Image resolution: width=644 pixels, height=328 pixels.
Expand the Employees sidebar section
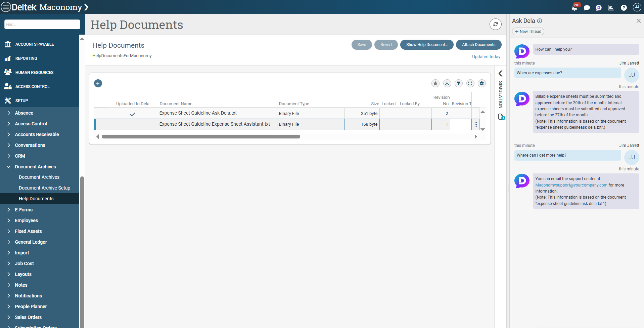8,220
